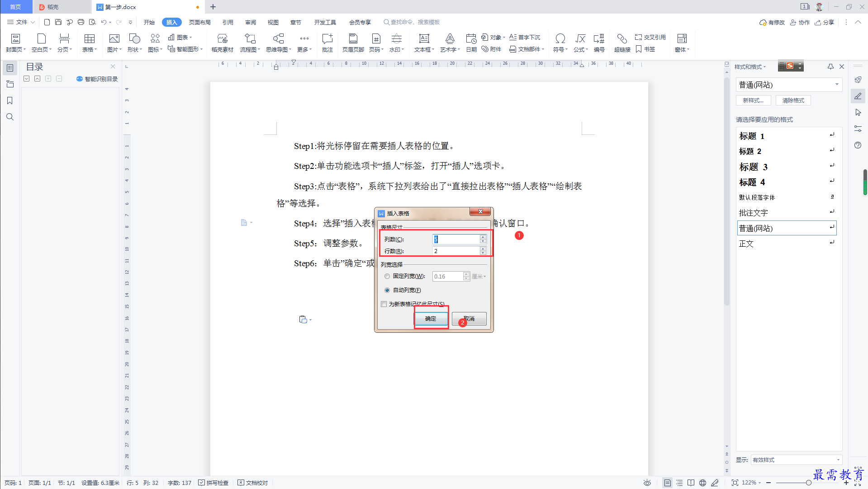Open the icon library tool

point(155,43)
